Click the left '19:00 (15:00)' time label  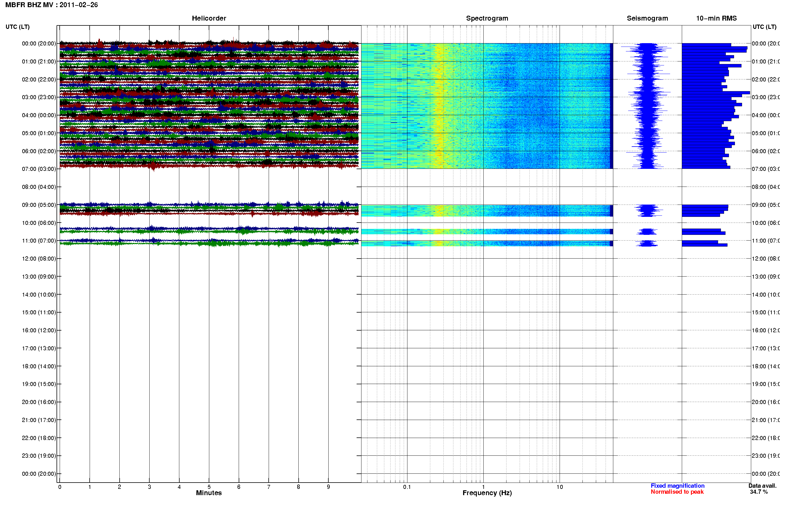[x=39, y=384]
